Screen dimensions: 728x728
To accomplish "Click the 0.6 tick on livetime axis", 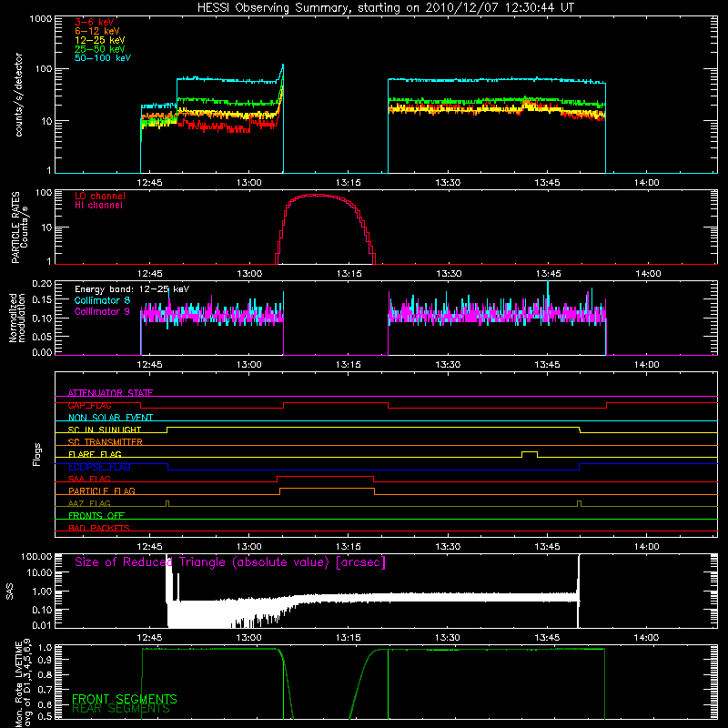I will (46, 704).
